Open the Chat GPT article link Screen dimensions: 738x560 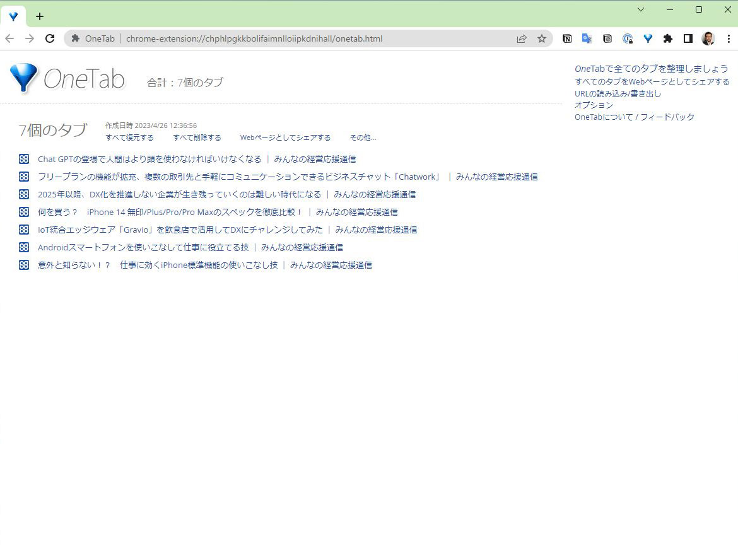click(149, 159)
